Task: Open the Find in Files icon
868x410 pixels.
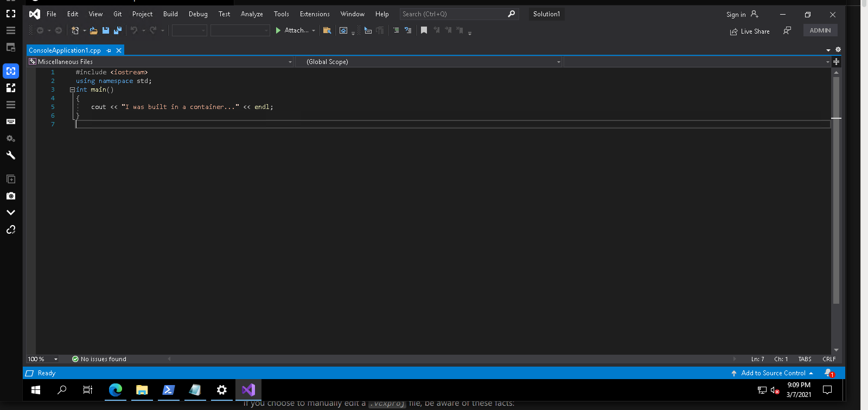Action: tap(327, 30)
